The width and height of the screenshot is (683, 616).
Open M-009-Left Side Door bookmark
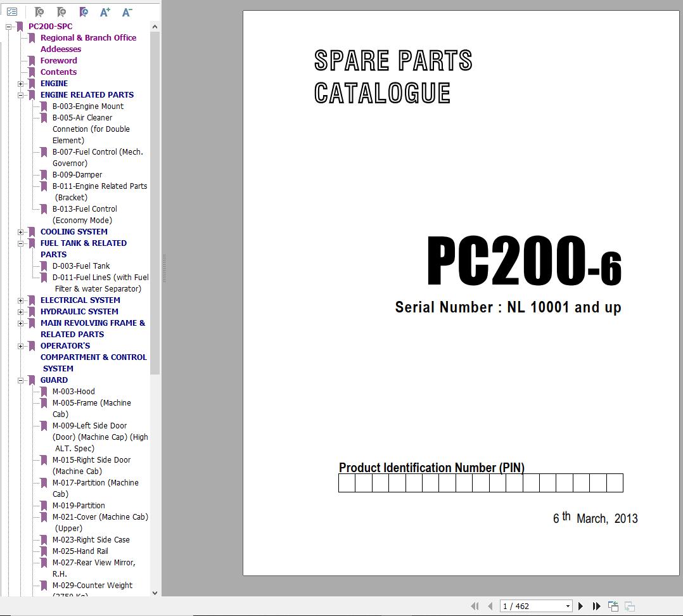click(x=100, y=437)
